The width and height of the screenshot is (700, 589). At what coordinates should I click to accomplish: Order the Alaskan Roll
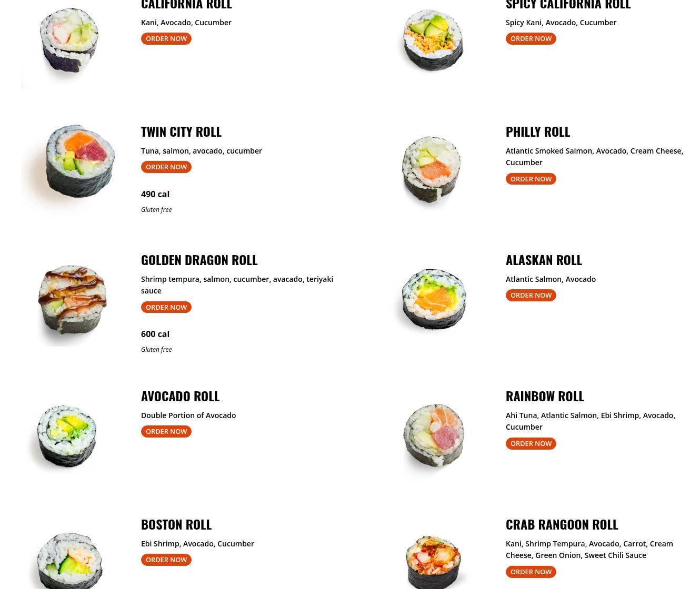tap(531, 295)
